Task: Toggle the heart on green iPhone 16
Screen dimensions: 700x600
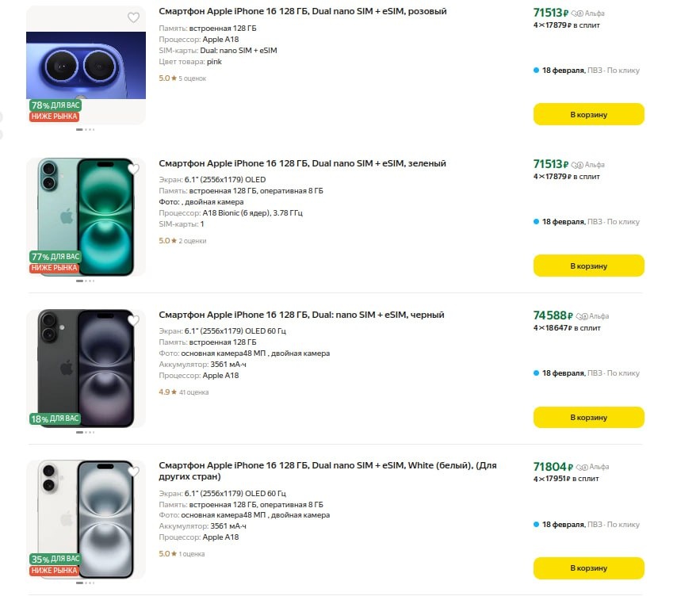Action: (x=133, y=169)
